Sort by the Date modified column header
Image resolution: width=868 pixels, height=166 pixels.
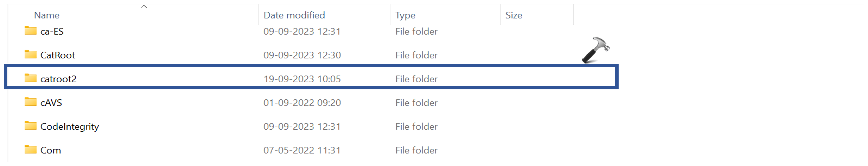pyautogui.click(x=294, y=15)
